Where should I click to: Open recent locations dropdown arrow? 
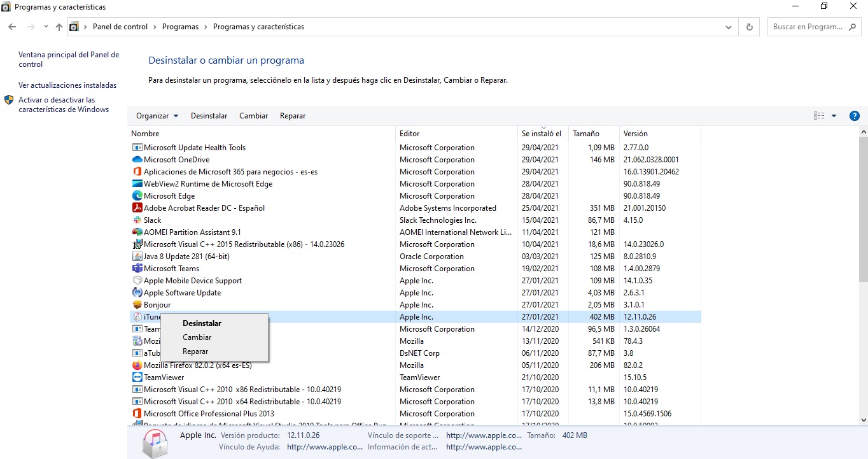(46, 27)
